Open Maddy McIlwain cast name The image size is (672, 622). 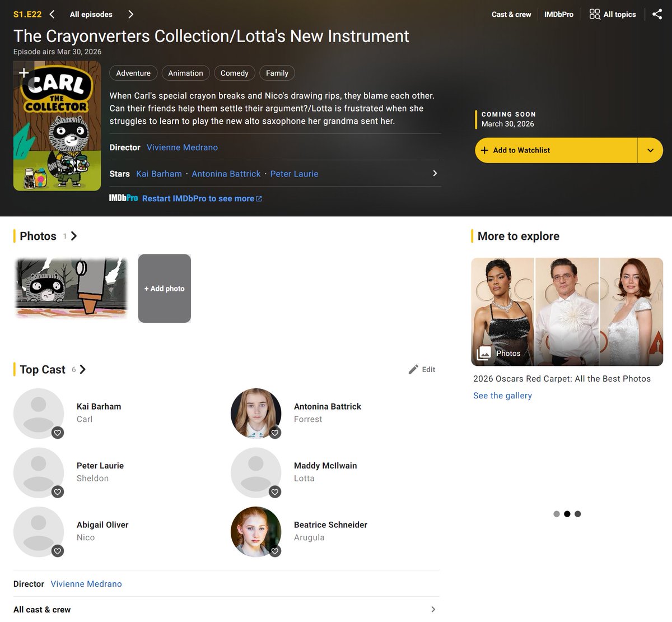tap(325, 466)
